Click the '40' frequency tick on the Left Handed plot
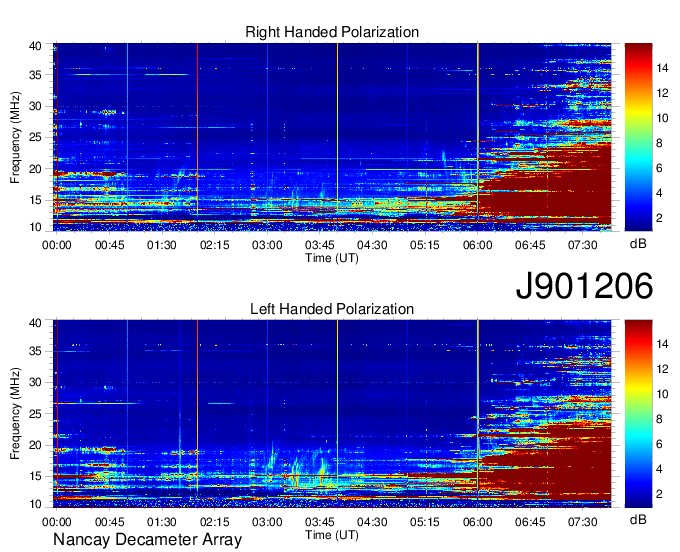Screen dimensions: 680x552 pyautogui.click(x=35, y=323)
